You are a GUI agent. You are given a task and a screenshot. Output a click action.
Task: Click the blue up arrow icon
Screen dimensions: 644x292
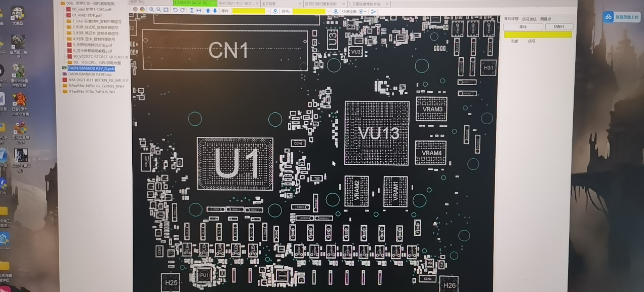(x=208, y=11)
